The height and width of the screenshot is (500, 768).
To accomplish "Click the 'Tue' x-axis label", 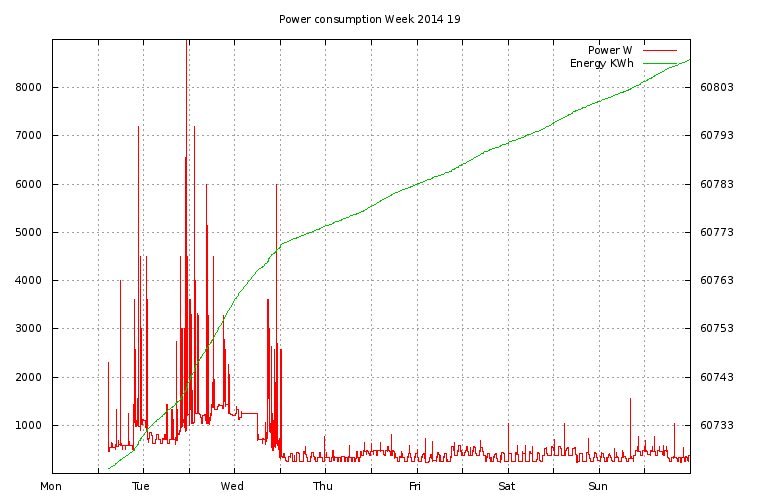I will point(141,486).
